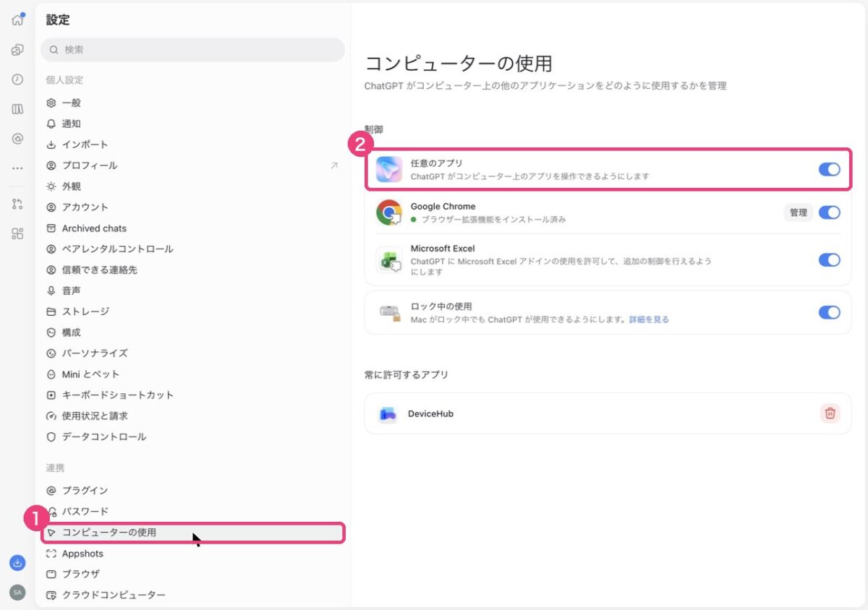Open the 一般 settings section
This screenshot has height=610, width=868.
tap(192, 103)
